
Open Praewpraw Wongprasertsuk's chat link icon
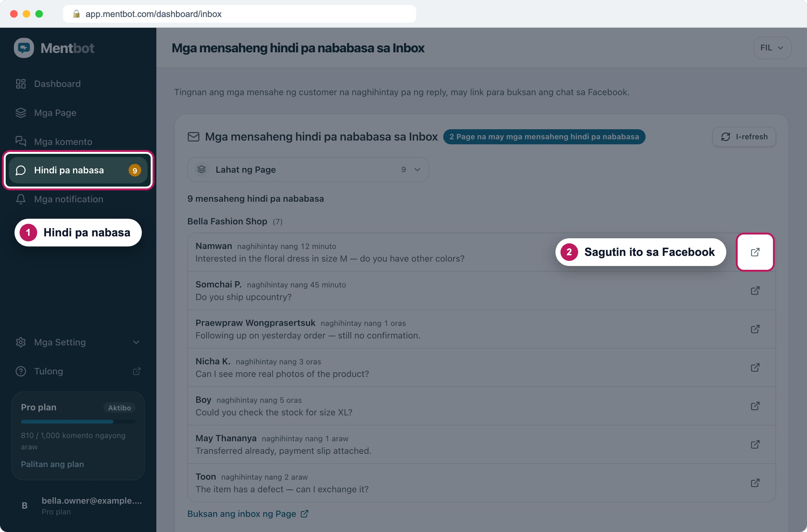(x=755, y=329)
